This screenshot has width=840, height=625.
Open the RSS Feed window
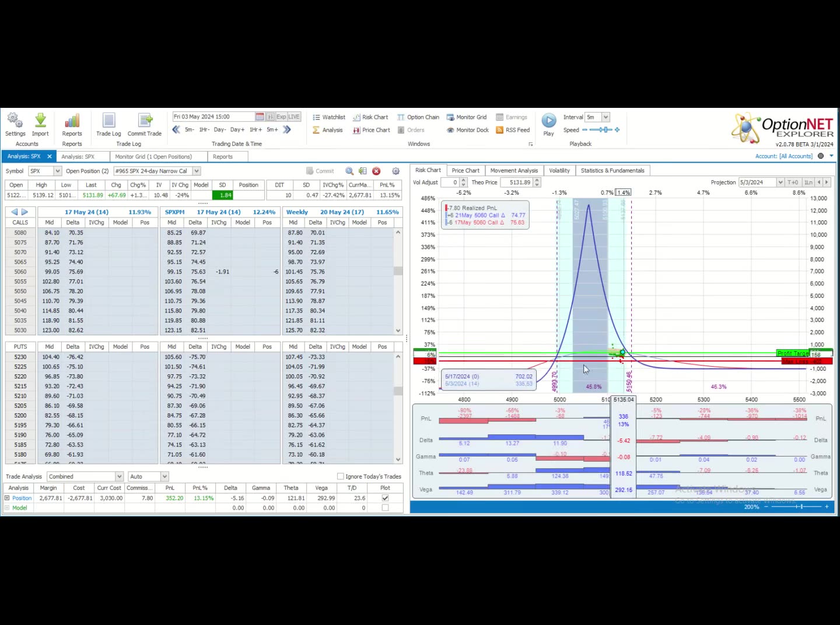coord(513,130)
